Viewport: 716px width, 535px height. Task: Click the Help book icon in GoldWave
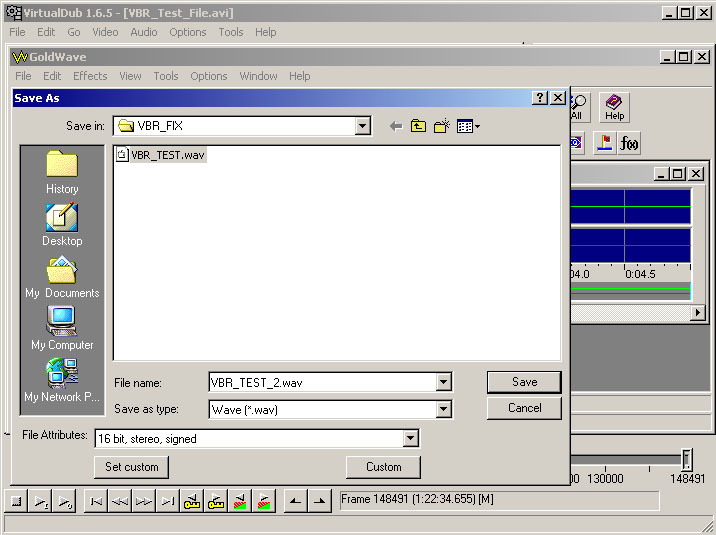click(x=614, y=108)
